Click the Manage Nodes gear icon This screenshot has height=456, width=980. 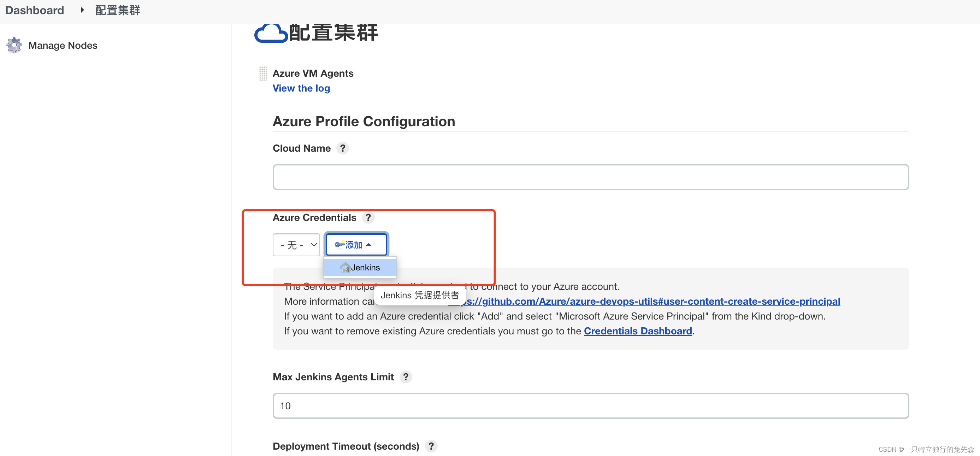click(x=14, y=45)
